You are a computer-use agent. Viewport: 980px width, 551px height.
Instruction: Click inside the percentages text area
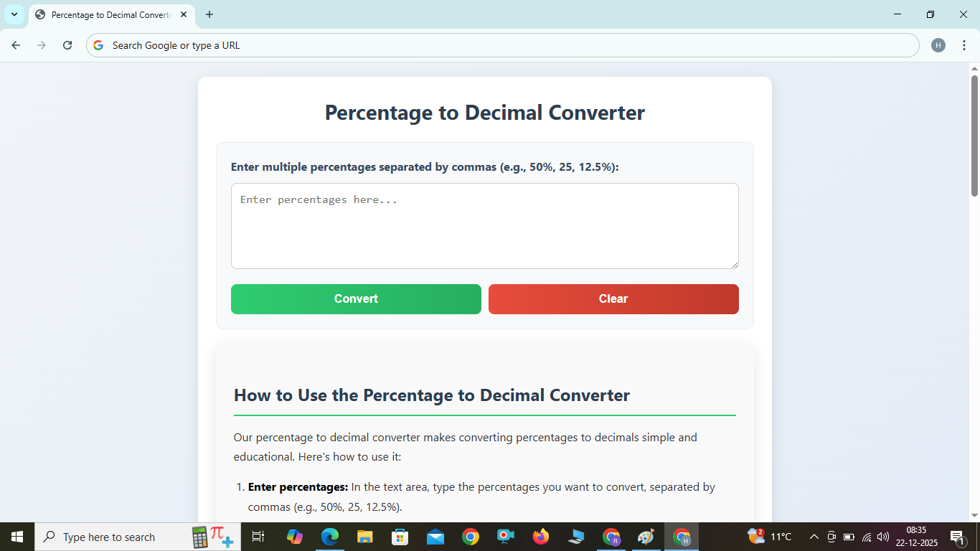tap(484, 225)
